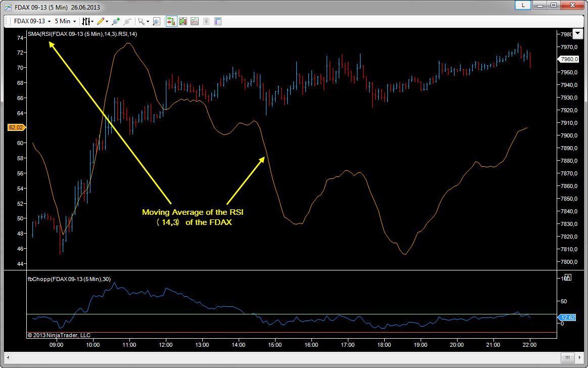Open the chart style bars dropdown
Image resolution: width=588 pixels, height=368 pixels.
pos(88,21)
